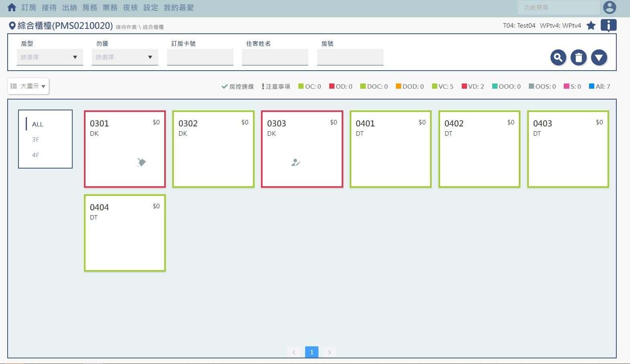Viewport: 630px width, 364px height.
Task: Expand the 房型 dropdown
Action: pyautogui.click(x=50, y=57)
